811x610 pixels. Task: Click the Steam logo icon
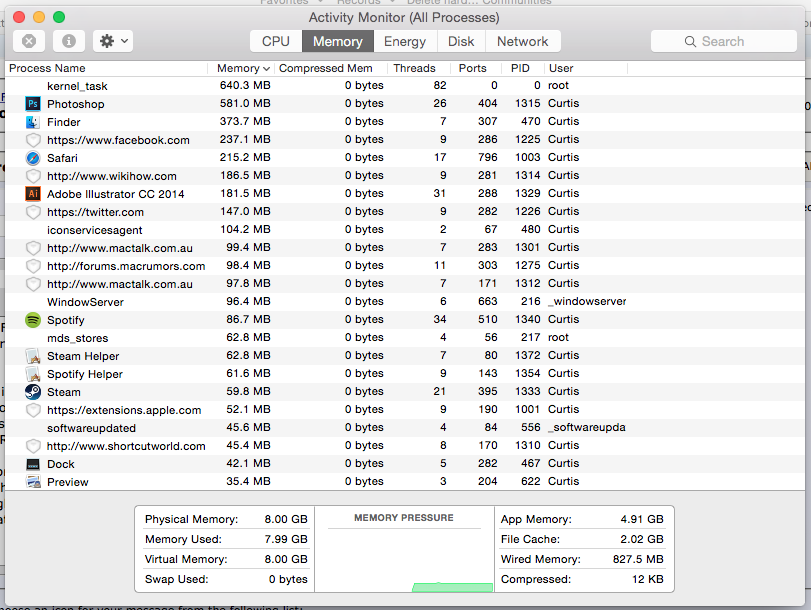click(x=33, y=392)
